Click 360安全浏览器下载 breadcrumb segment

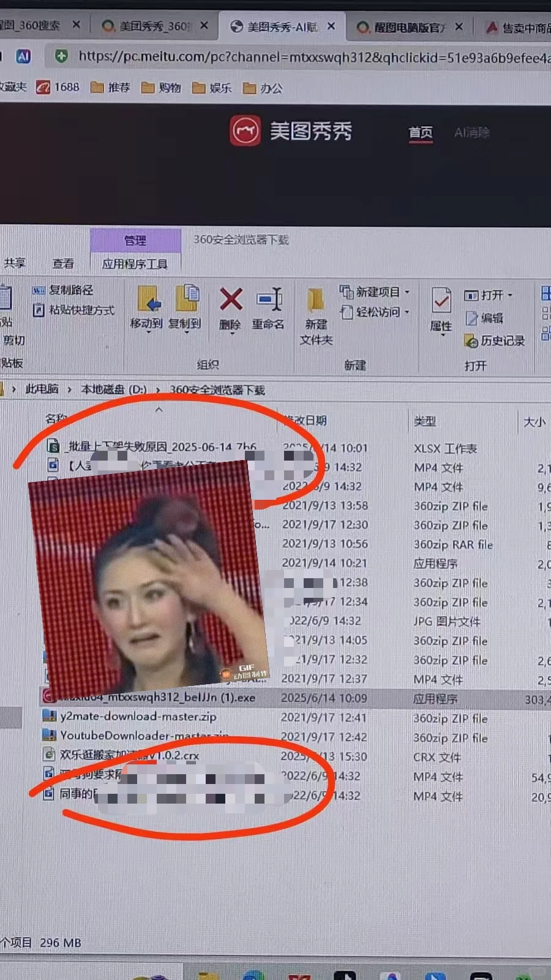217,390
